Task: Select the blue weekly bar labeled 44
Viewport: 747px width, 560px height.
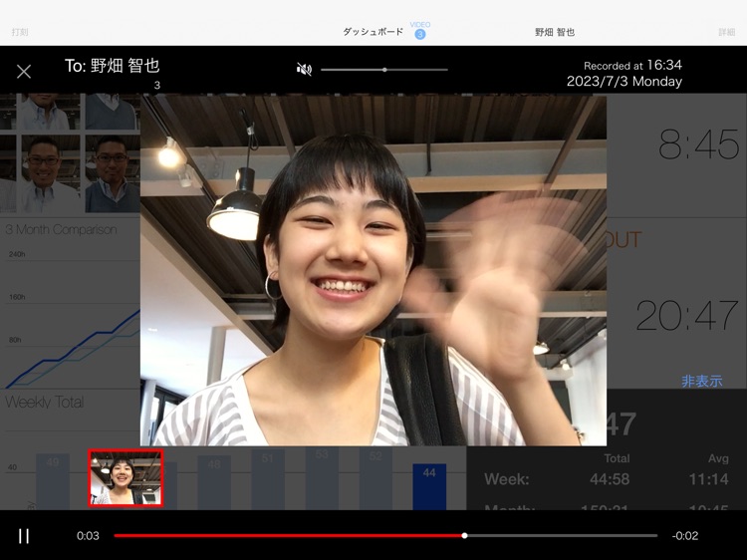Action: [x=429, y=486]
